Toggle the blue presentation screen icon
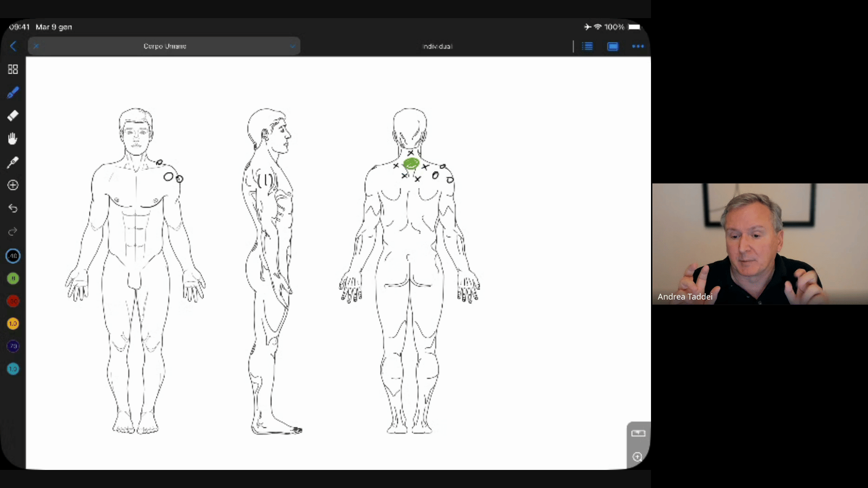This screenshot has height=488, width=868. 613,46
